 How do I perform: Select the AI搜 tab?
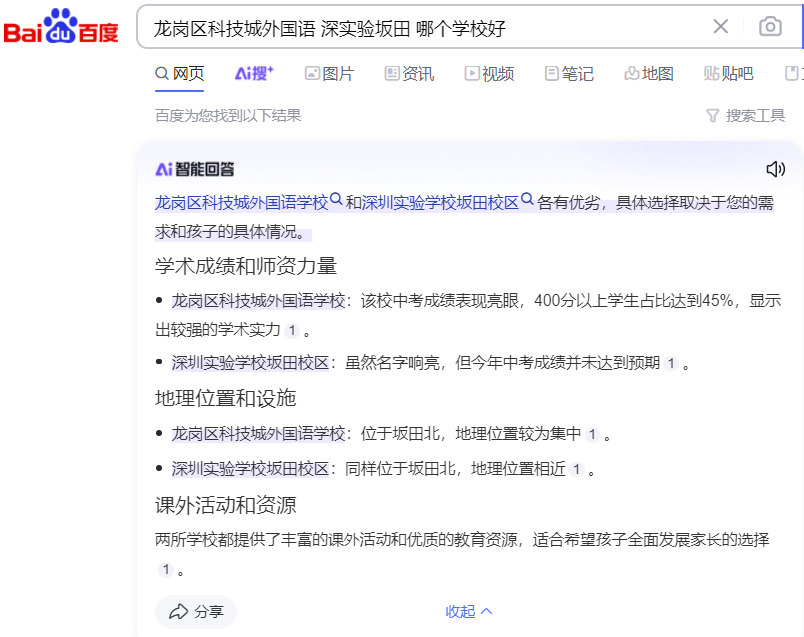pos(254,73)
